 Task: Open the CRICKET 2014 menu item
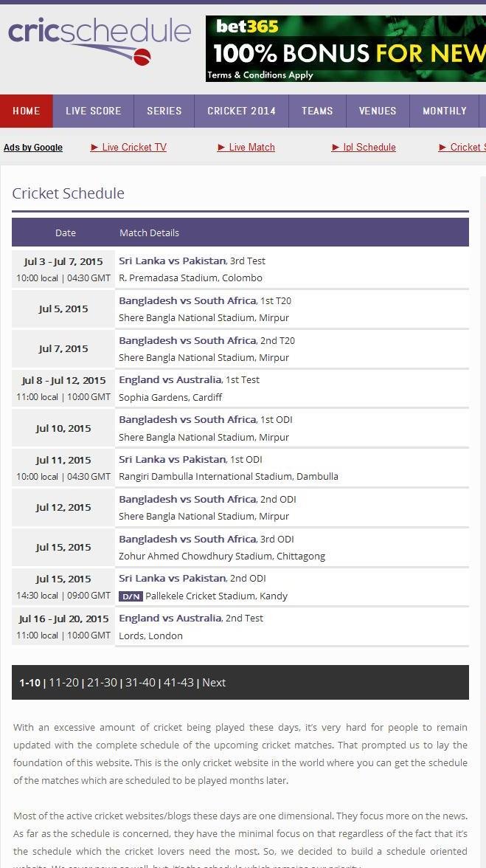coord(241,111)
